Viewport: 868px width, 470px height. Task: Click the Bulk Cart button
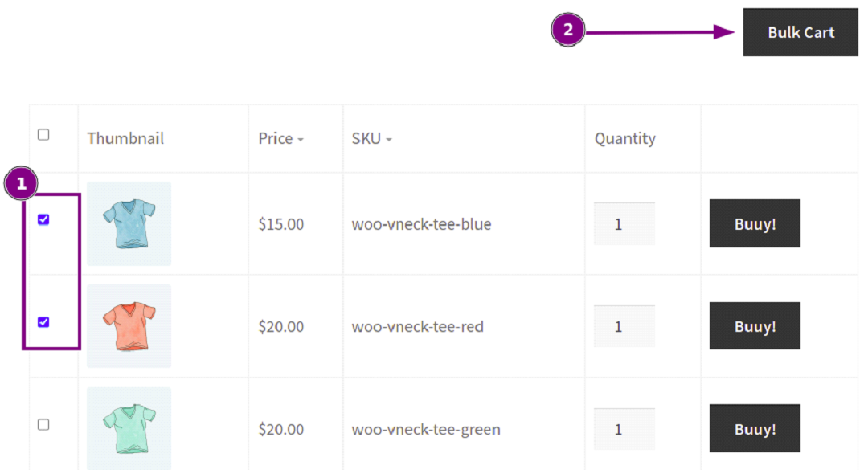(800, 32)
